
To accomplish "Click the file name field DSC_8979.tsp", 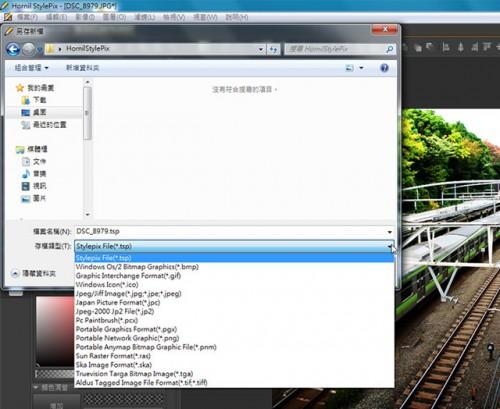I will tap(230, 231).
